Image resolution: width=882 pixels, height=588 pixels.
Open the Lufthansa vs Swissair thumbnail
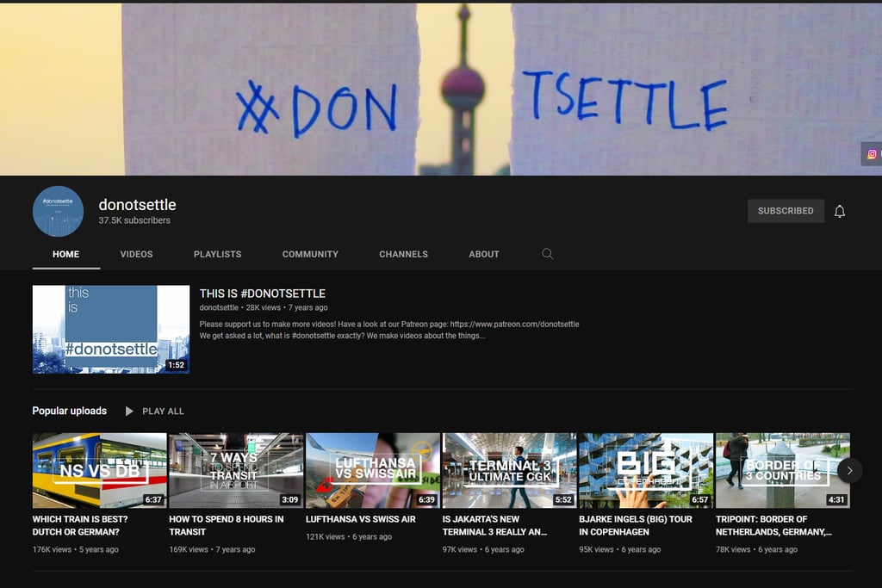pos(373,471)
